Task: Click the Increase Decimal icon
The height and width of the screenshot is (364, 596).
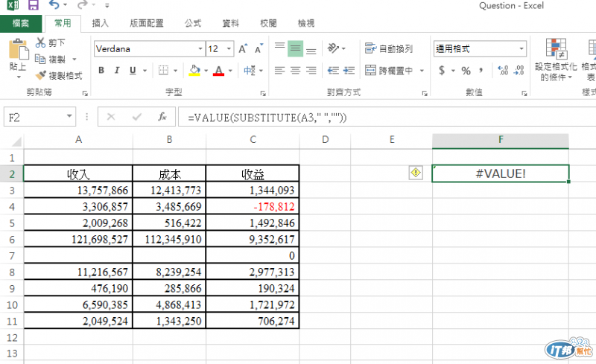Action: [503, 70]
